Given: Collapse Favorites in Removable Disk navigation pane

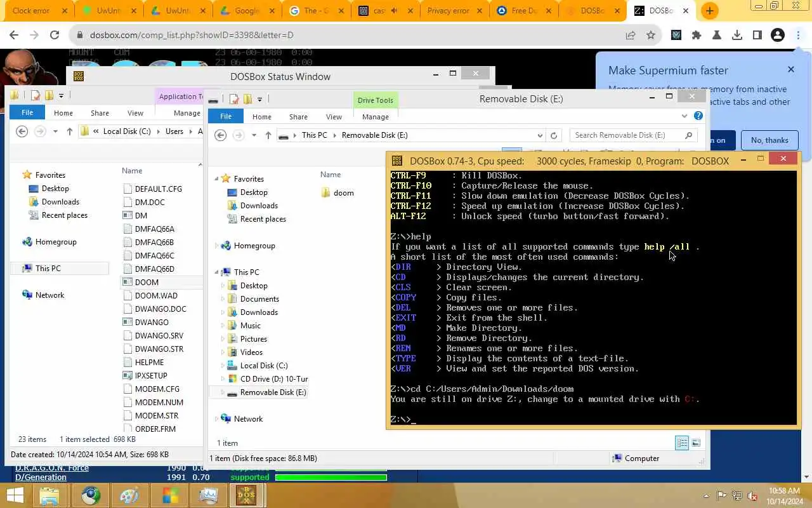Looking at the screenshot, I should (216, 179).
